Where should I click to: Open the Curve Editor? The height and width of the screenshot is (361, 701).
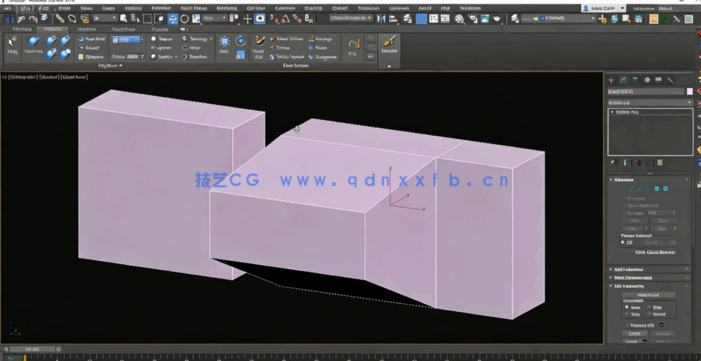click(433, 18)
